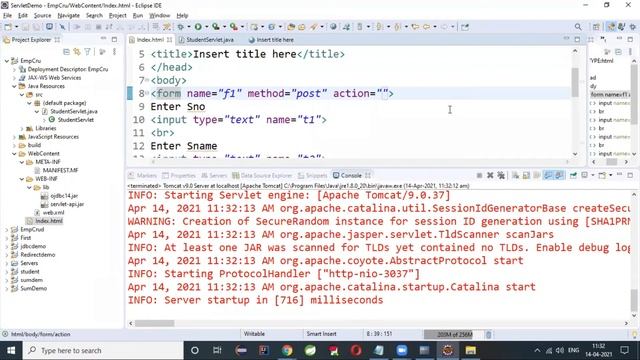Click the Console horizontal scrollbar thumb
This screenshot has height=360, width=640.
(154, 323)
